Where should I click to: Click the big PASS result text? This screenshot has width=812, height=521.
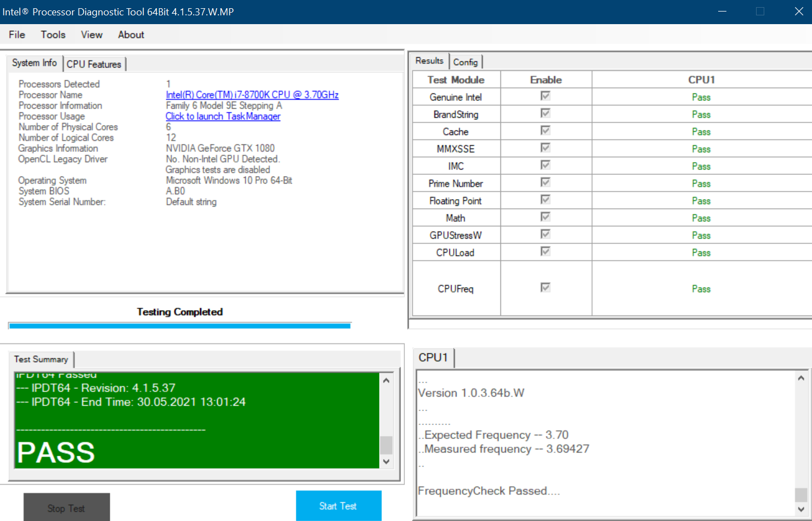pyautogui.click(x=56, y=452)
